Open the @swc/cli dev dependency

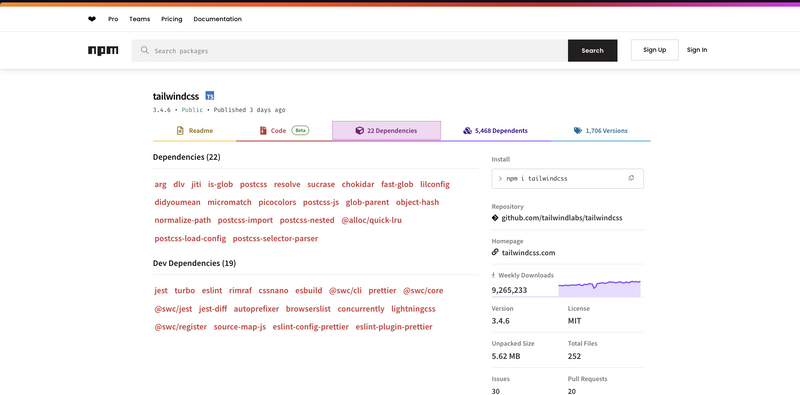pos(345,290)
